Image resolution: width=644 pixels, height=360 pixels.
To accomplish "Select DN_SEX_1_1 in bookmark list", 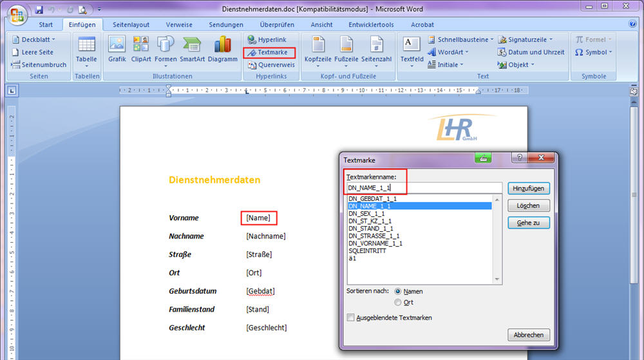I will pyautogui.click(x=419, y=214).
